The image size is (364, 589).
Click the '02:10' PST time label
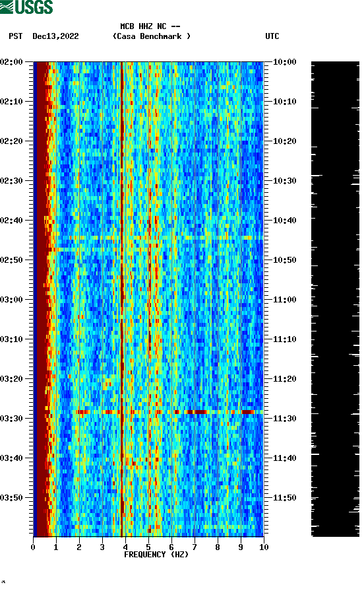pos(11,102)
